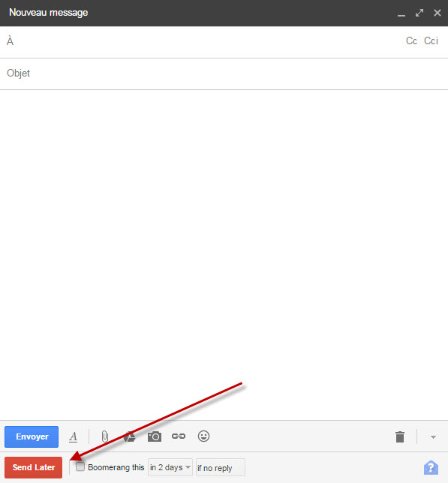Click the 'if no reply' field
This screenshot has height=483, width=448.
[221, 467]
